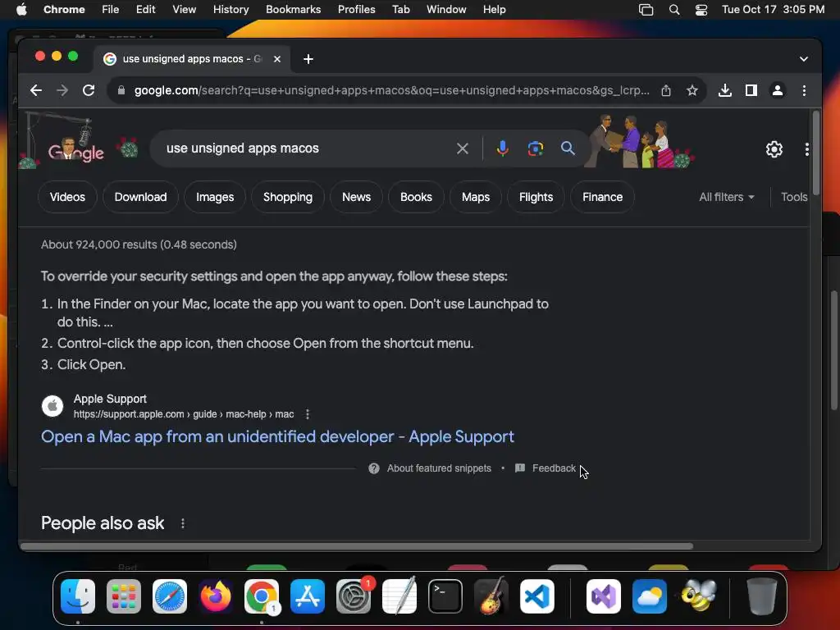This screenshot has width=840, height=630.
Task: Switch to Maps results
Action: coord(476,197)
